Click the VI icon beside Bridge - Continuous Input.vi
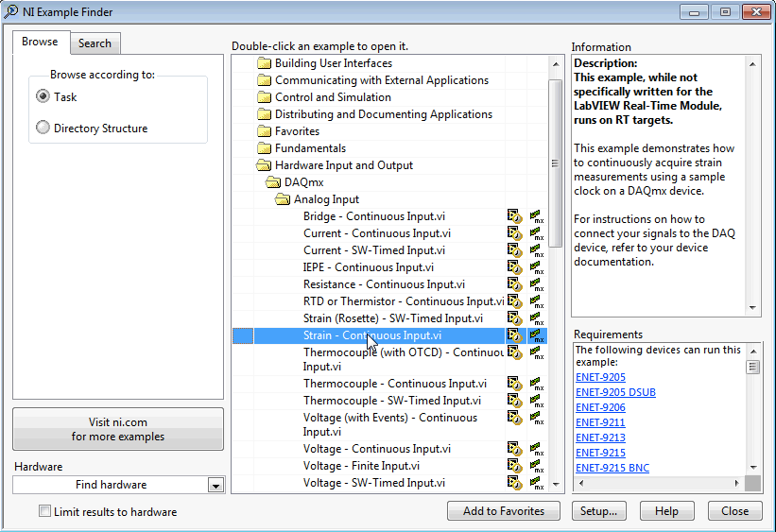This screenshot has height=532, width=776. click(514, 216)
